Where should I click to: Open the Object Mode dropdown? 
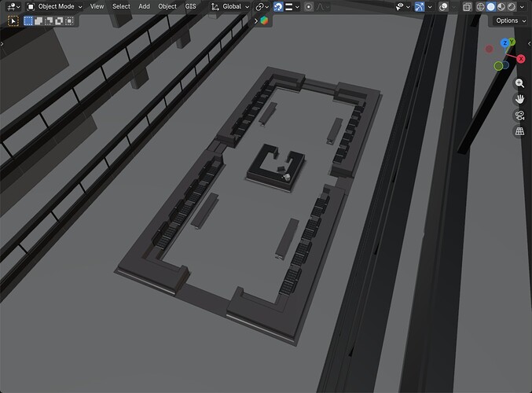(55, 6)
